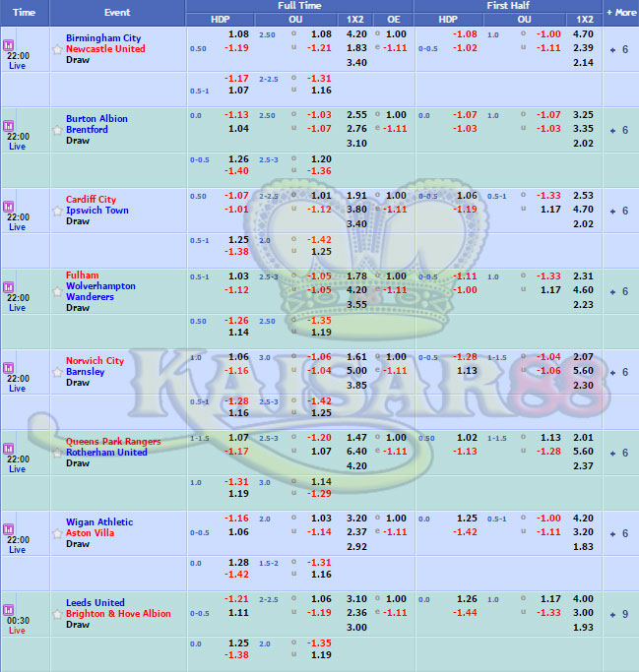Screen dimensions: 639x672
Task: Expand more markets for Queens Park Rangers match (+6)
Action: tap(619, 453)
